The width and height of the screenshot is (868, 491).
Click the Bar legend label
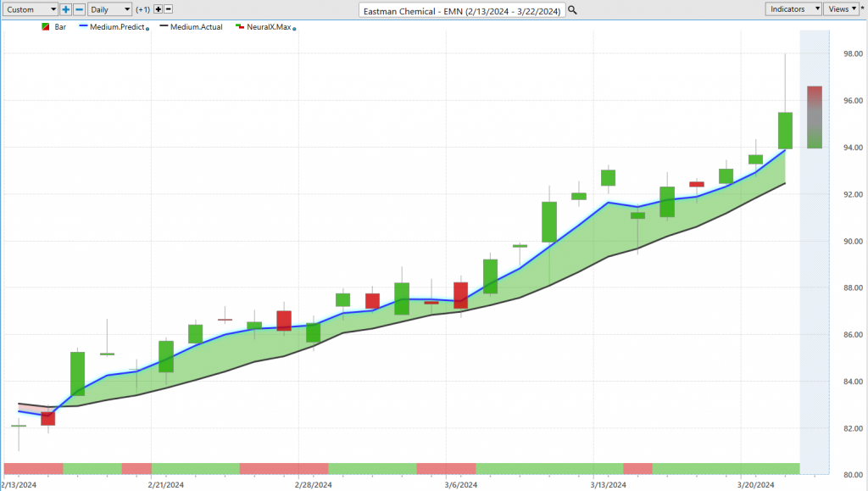click(x=60, y=26)
